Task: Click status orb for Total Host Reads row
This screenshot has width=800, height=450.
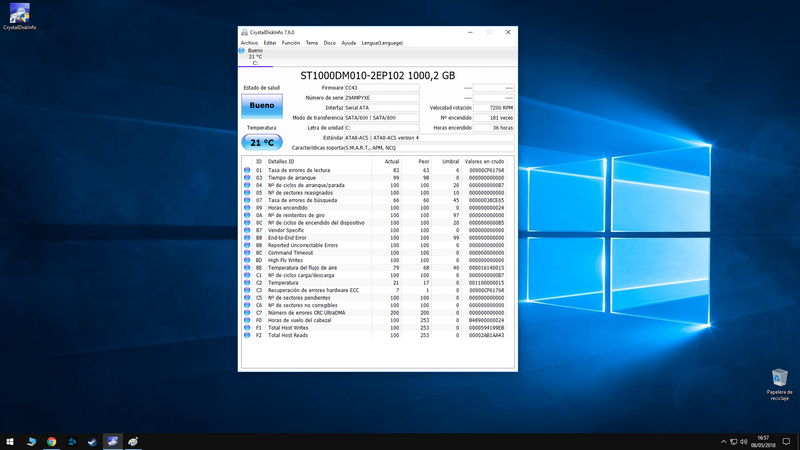Action: (x=247, y=335)
